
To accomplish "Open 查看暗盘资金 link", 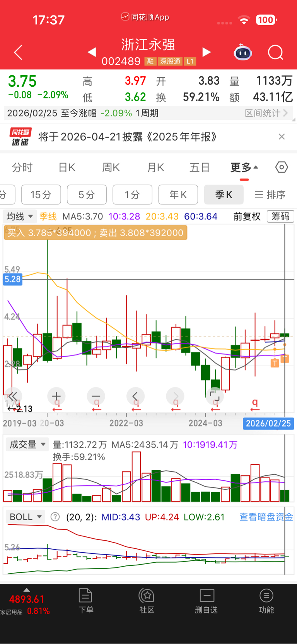I will click(x=266, y=517).
